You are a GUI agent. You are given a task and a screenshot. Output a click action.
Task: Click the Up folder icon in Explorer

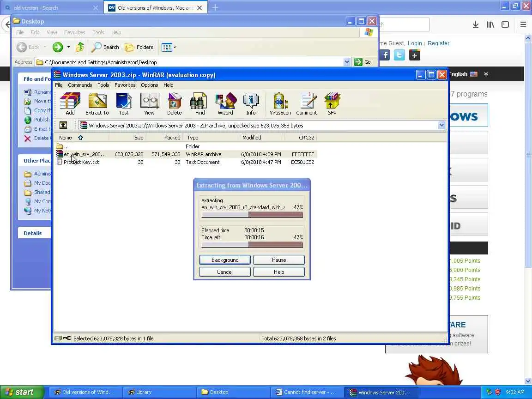click(x=80, y=47)
